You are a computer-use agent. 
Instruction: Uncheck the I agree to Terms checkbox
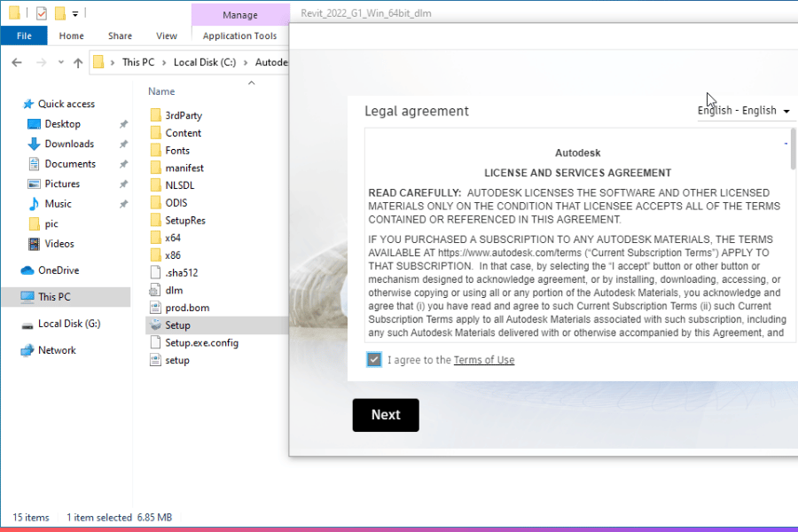click(374, 360)
